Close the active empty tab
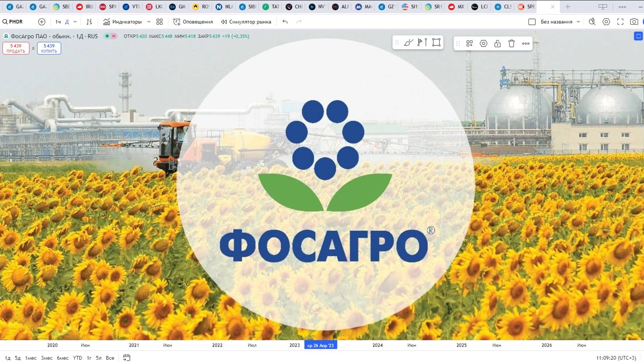644x362 pixels. 553,7
